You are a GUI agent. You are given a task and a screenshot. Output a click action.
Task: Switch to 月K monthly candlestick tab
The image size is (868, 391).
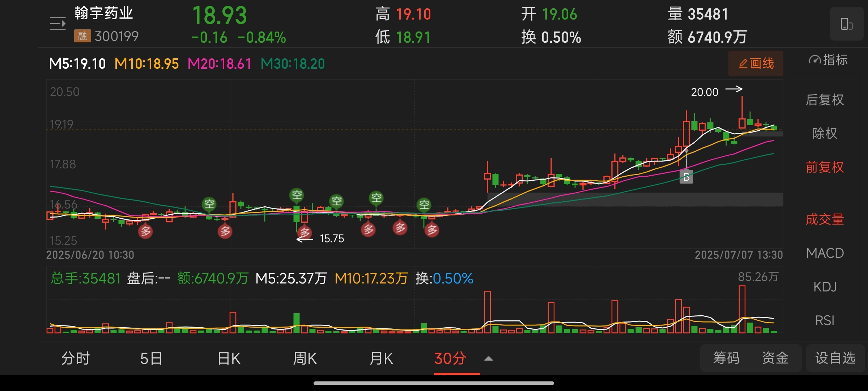pyautogui.click(x=381, y=358)
